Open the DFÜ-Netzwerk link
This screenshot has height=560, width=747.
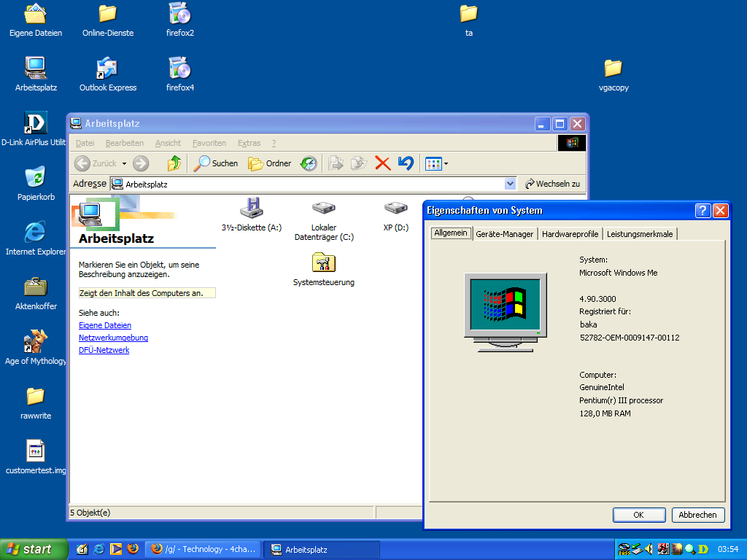point(104,350)
